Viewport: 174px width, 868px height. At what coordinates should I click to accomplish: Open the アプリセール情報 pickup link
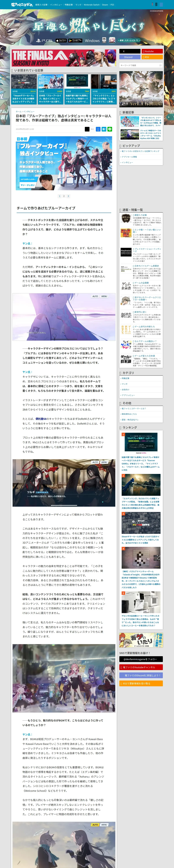tap(129, 157)
